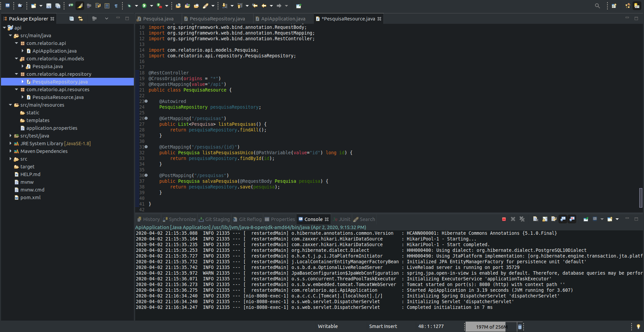Select application.properties file in the tree

[x=52, y=128]
